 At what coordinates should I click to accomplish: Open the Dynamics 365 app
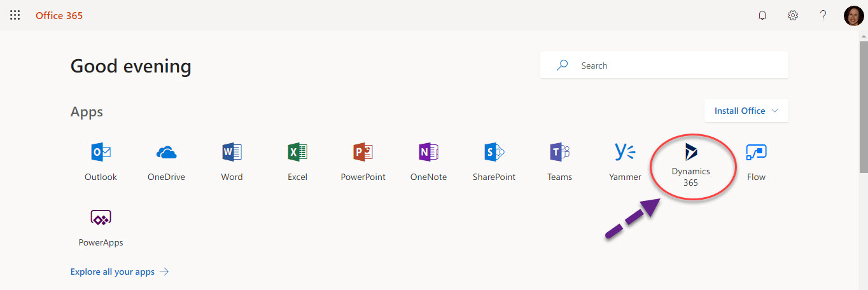pyautogui.click(x=690, y=165)
